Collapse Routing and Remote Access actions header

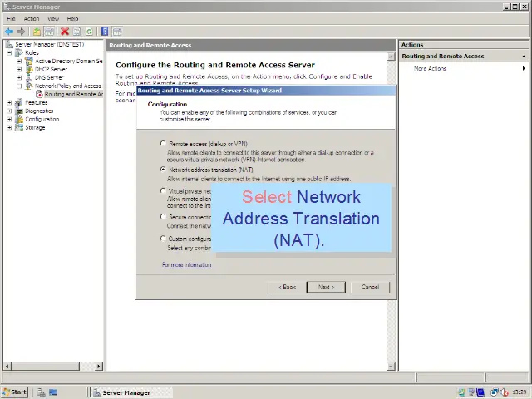pos(524,57)
